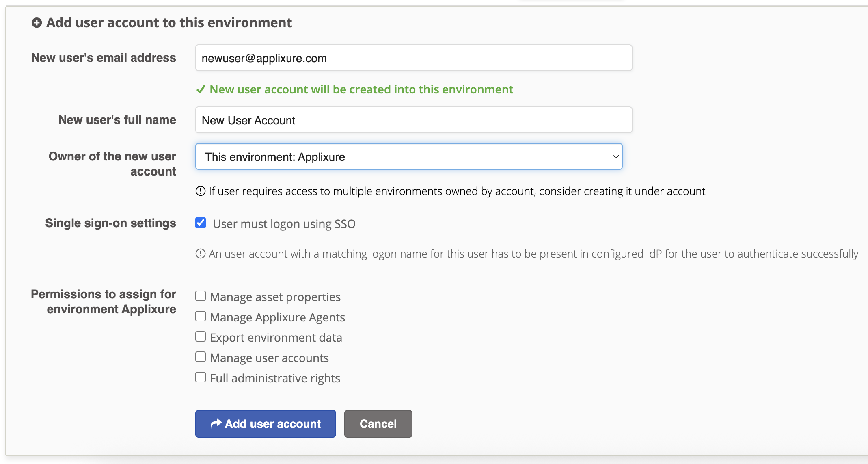Click the 'Manage Applixure Agents' label text
The height and width of the screenshot is (464, 868).
click(277, 317)
